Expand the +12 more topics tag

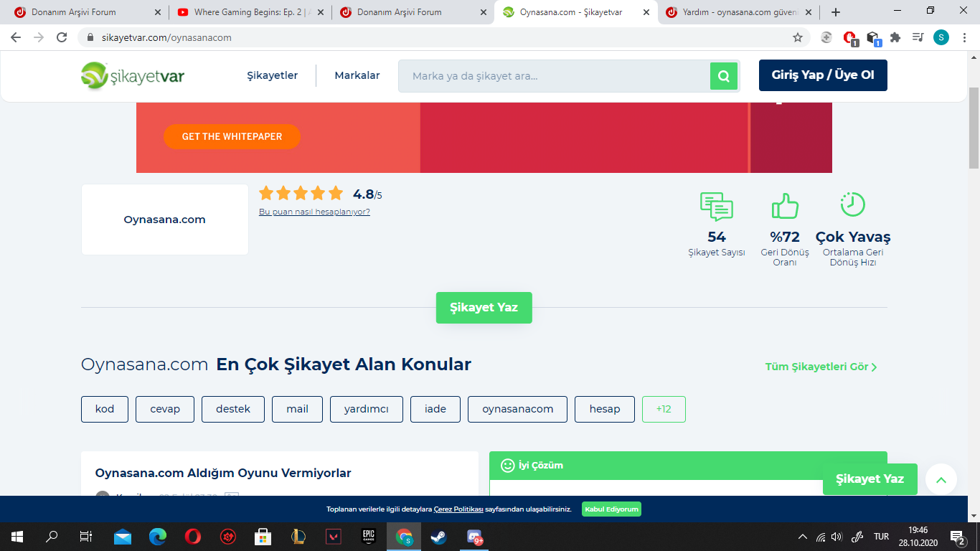coord(664,409)
